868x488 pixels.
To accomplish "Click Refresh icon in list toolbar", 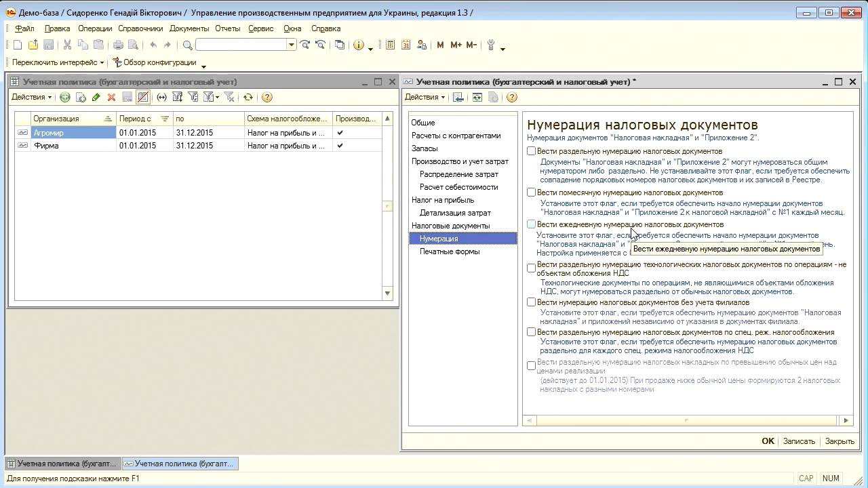I will [248, 97].
